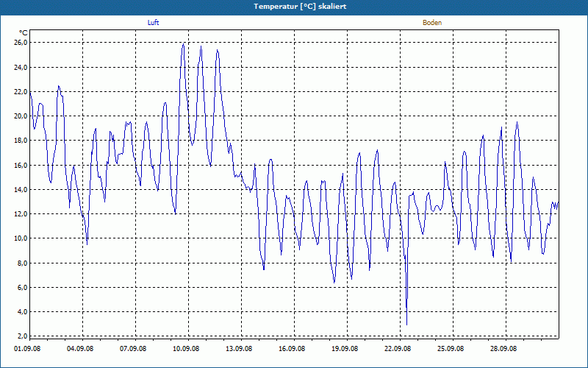
Task: Click the 10,0 y-axis value
Action: coord(21,238)
